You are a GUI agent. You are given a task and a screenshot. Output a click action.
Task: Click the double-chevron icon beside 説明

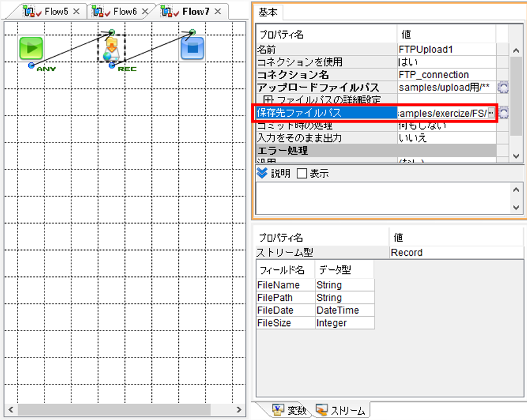[x=262, y=173]
